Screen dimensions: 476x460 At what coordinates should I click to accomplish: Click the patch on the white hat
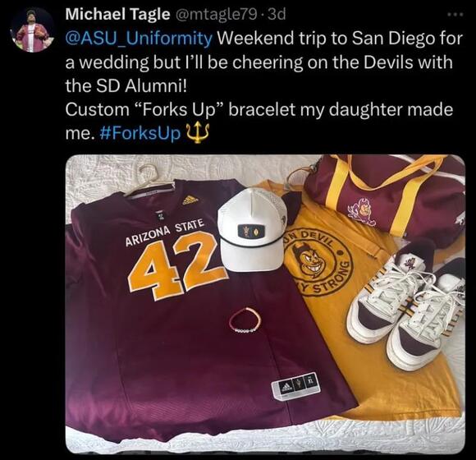coord(249,231)
